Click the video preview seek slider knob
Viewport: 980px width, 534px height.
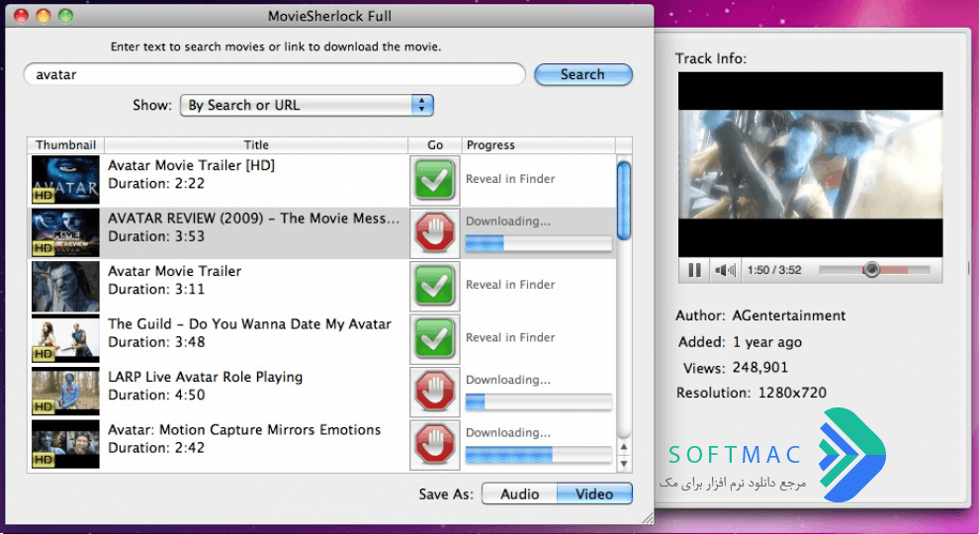coord(871,270)
